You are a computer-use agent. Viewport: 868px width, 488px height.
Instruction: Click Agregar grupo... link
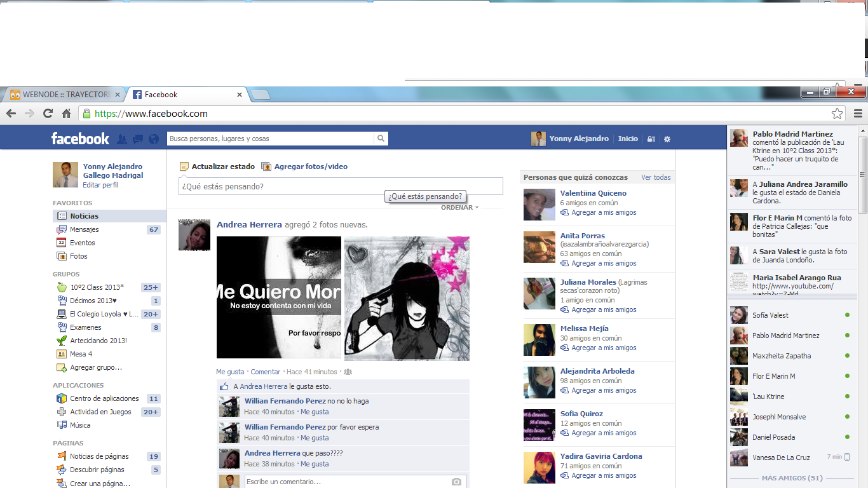tap(96, 367)
